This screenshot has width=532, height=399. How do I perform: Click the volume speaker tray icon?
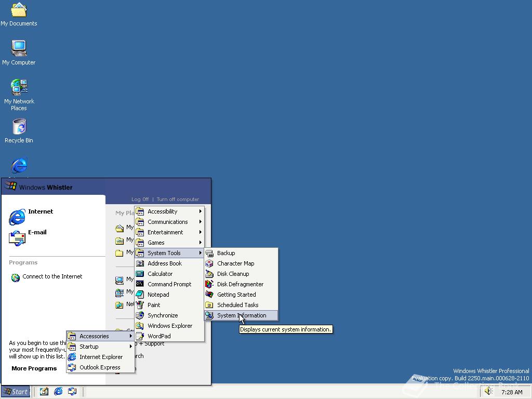click(x=488, y=391)
